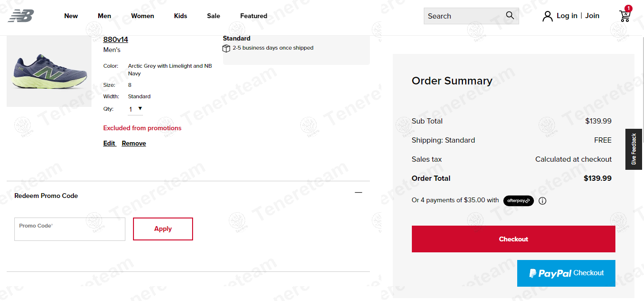The image size is (644, 301).
Task: Click the 880v14 shoe thumbnail
Action: 49,72
